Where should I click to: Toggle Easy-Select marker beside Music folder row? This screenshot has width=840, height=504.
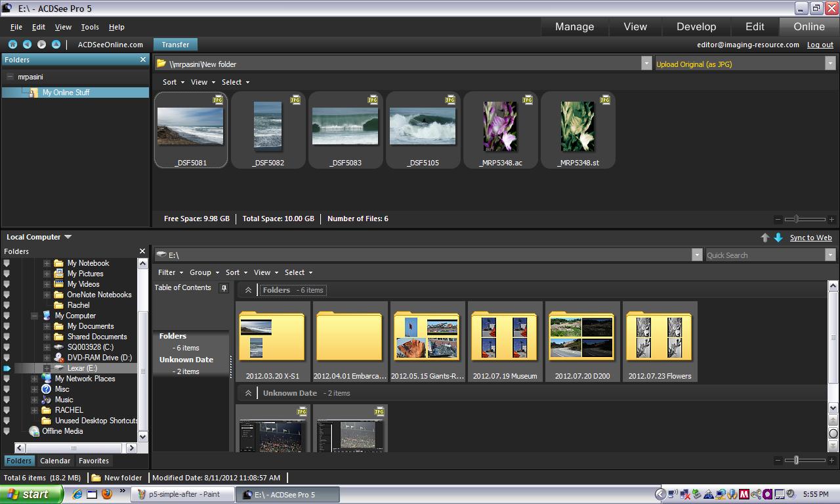click(x=7, y=400)
